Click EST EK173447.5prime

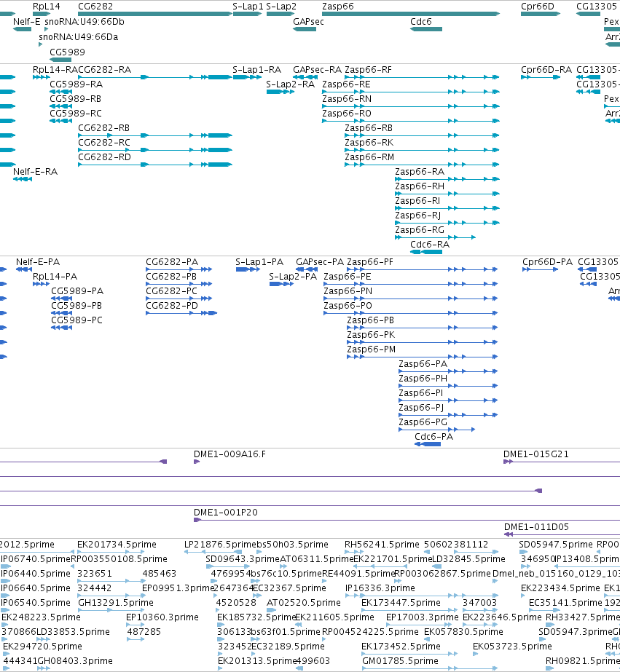pyautogui.click(x=401, y=603)
